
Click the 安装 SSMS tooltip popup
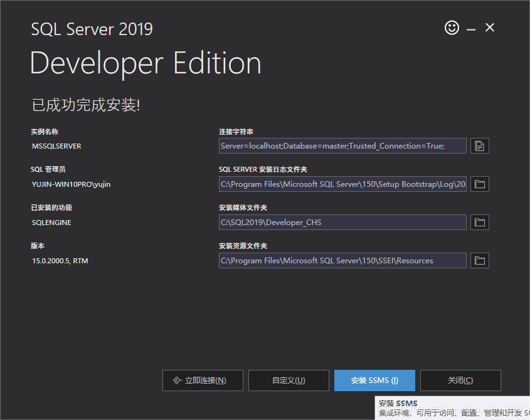[x=452, y=408]
